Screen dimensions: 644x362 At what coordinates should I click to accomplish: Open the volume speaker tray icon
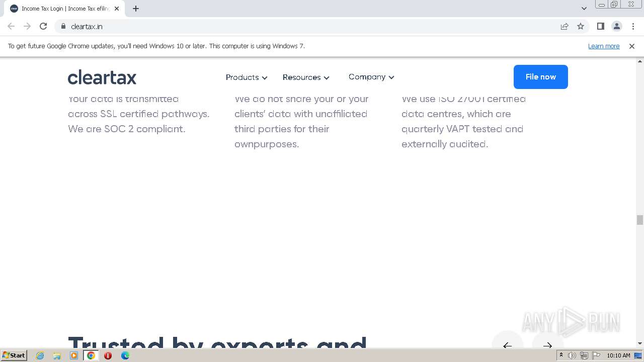point(572,355)
